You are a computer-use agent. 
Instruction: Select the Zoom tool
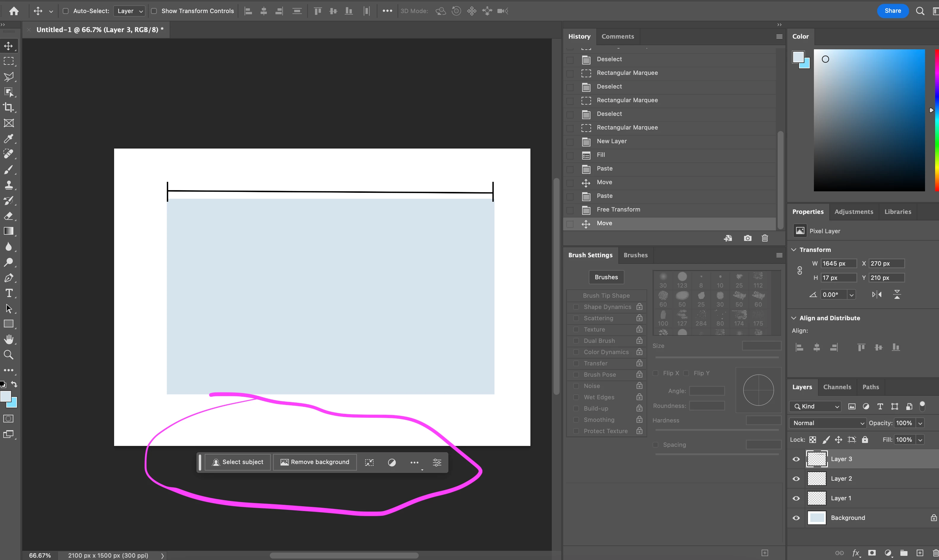click(x=8, y=355)
